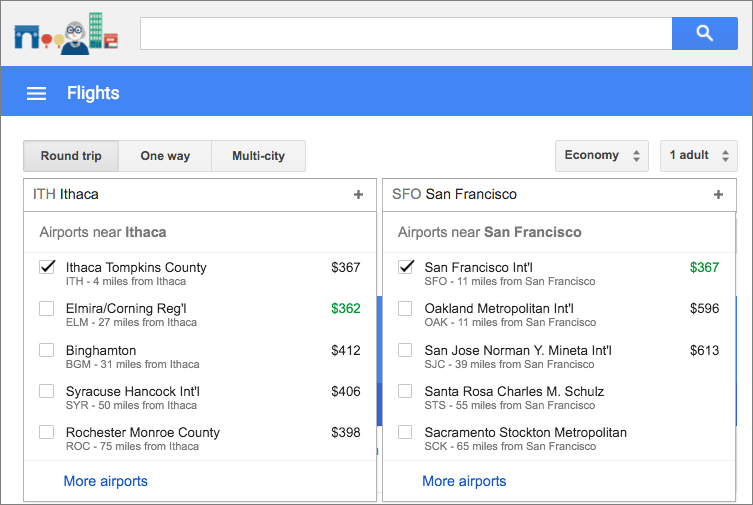The height and width of the screenshot is (505, 753).
Task: Click plus icon in ITH Ithaca field
Action: (358, 194)
